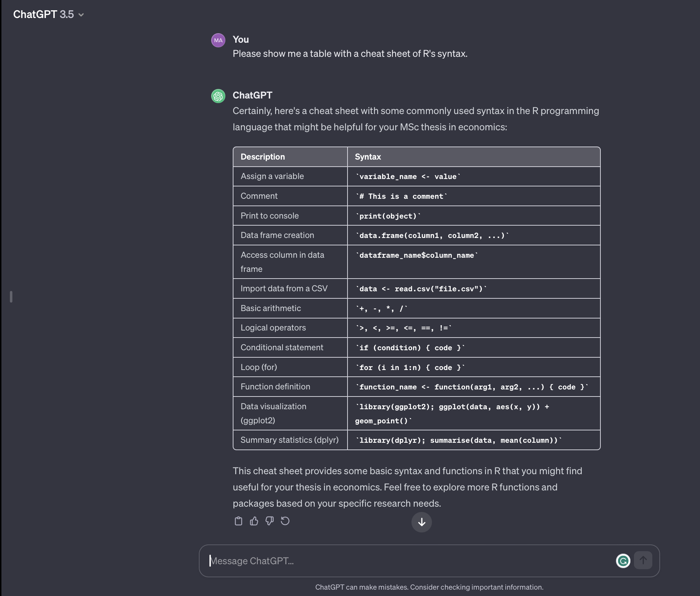Open the ChatGPT 3.5 model selector

44,14
